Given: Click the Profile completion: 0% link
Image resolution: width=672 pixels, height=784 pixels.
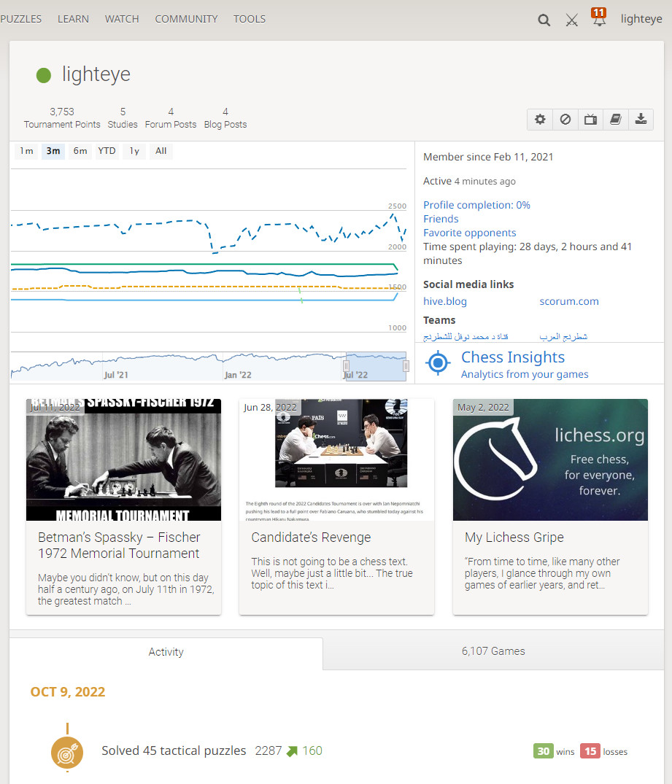Looking at the screenshot, I should (476, 205).
